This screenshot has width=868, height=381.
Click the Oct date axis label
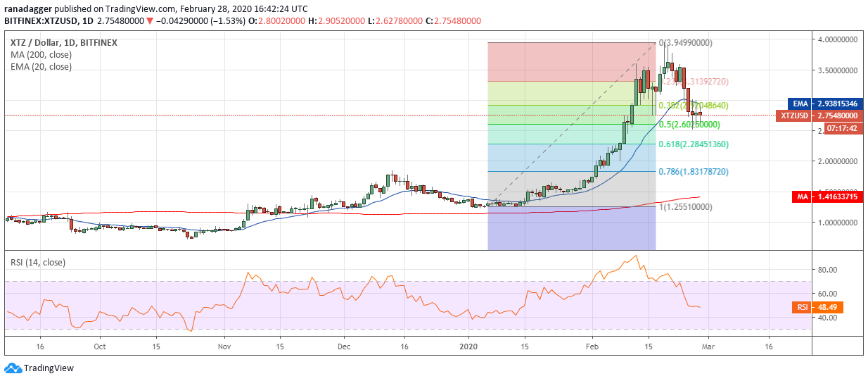coord(99,346)
